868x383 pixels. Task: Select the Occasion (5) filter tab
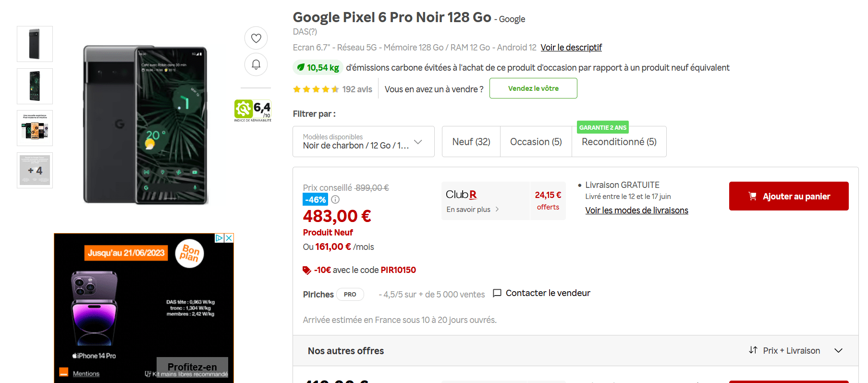536,142
